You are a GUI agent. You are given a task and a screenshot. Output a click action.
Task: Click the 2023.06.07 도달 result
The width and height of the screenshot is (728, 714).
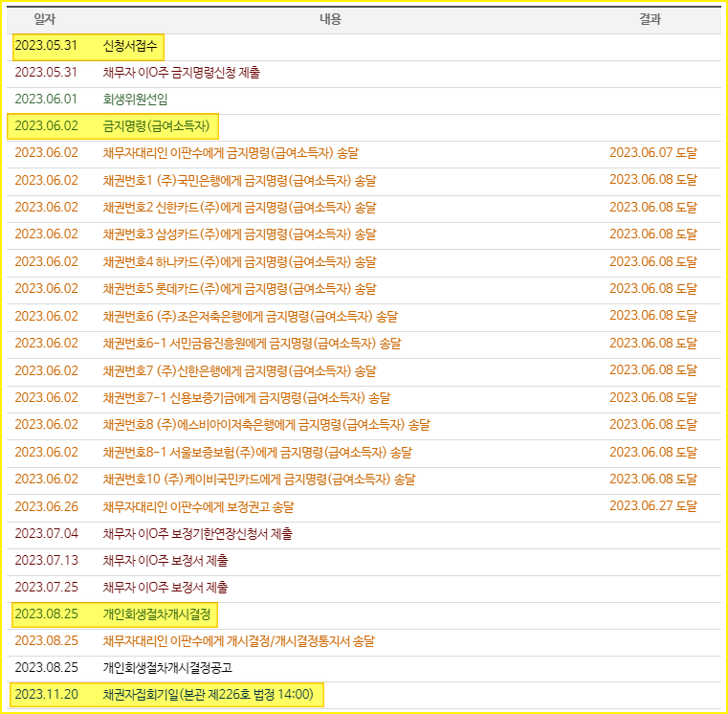tap(652, 153)
